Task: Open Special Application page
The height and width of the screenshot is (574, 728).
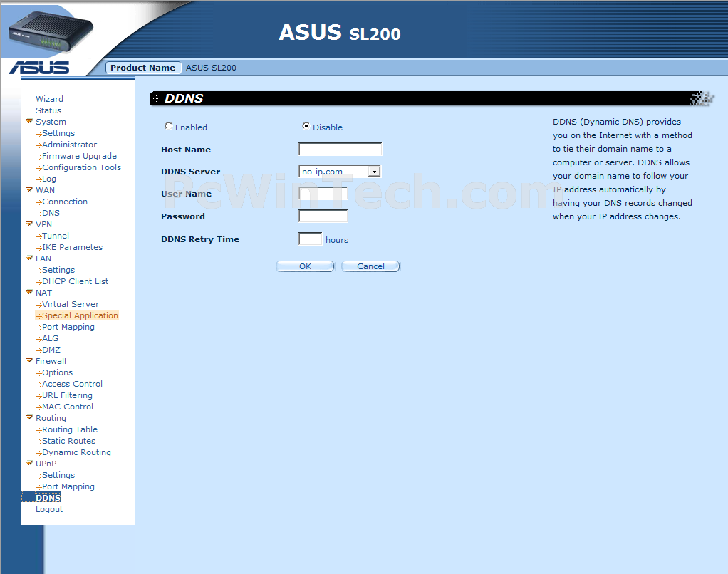Action: pos(80,315)
